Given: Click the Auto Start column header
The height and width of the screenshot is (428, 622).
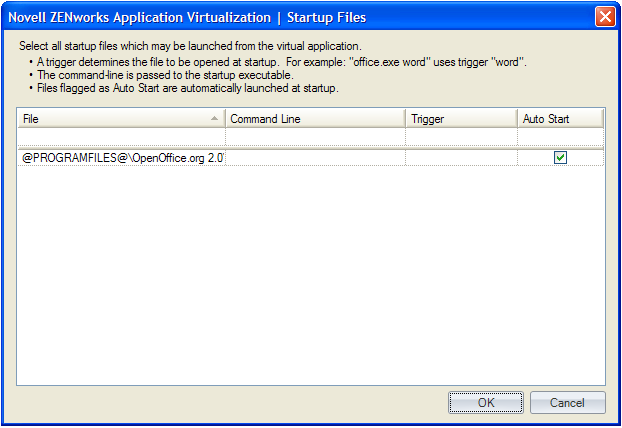Looking at the screenshot, I should 560,119.
